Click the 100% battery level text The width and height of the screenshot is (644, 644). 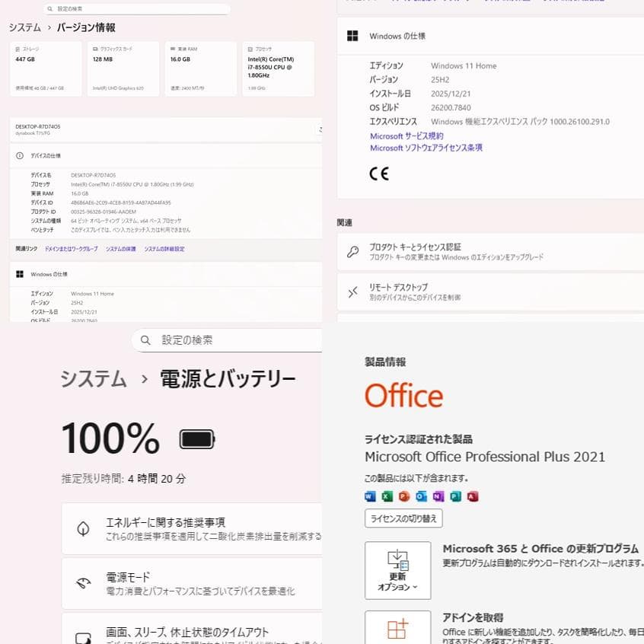click(110, 438)
